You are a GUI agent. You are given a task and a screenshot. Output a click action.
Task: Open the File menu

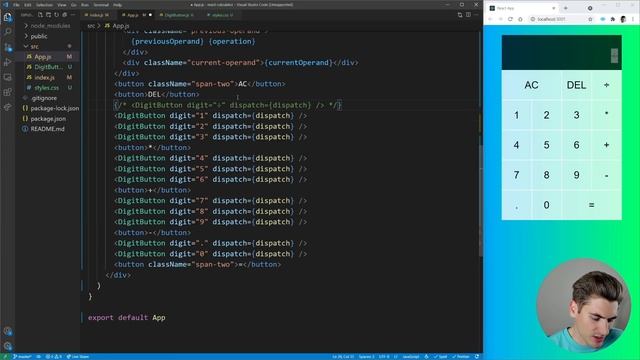(x=16, y=5)
